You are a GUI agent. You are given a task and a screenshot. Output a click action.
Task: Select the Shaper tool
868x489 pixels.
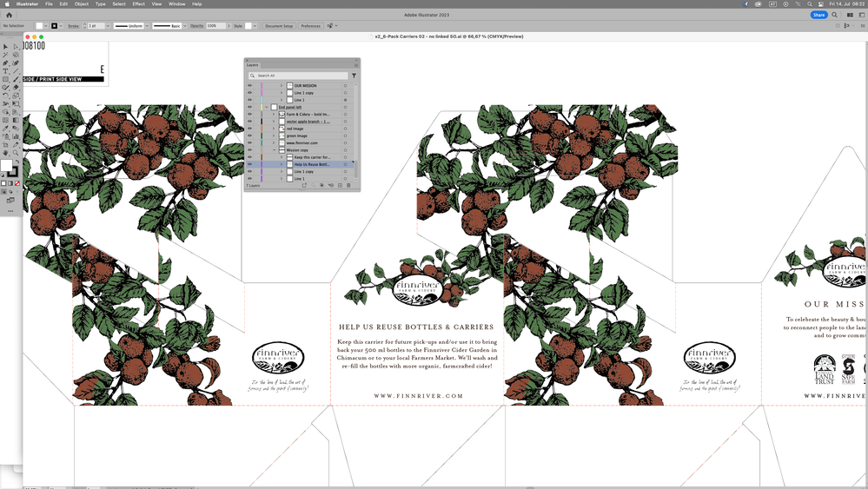(5, 88)
